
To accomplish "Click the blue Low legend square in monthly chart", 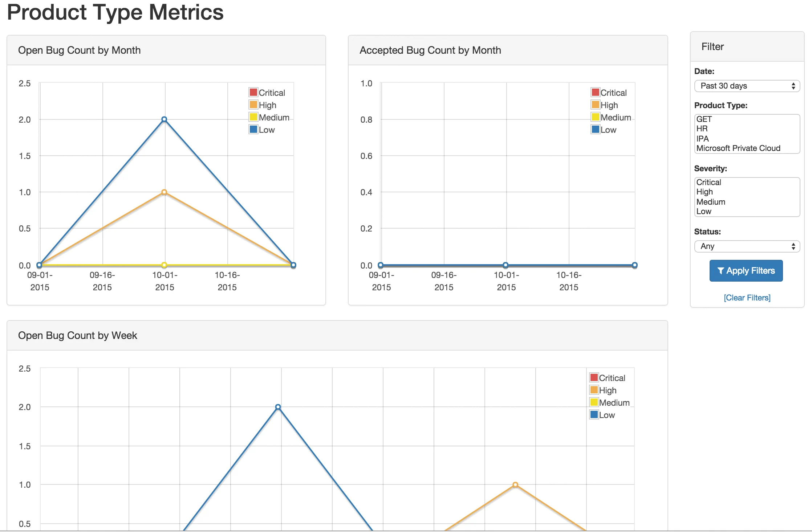I will [253, 129].
